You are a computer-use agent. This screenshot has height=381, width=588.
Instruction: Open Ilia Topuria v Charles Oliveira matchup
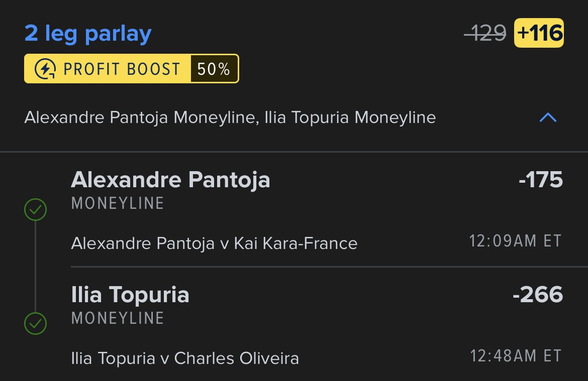coord(185,358)
